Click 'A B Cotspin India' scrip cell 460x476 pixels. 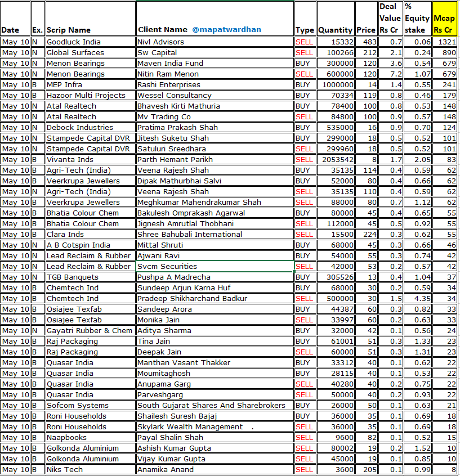point(91,245)
